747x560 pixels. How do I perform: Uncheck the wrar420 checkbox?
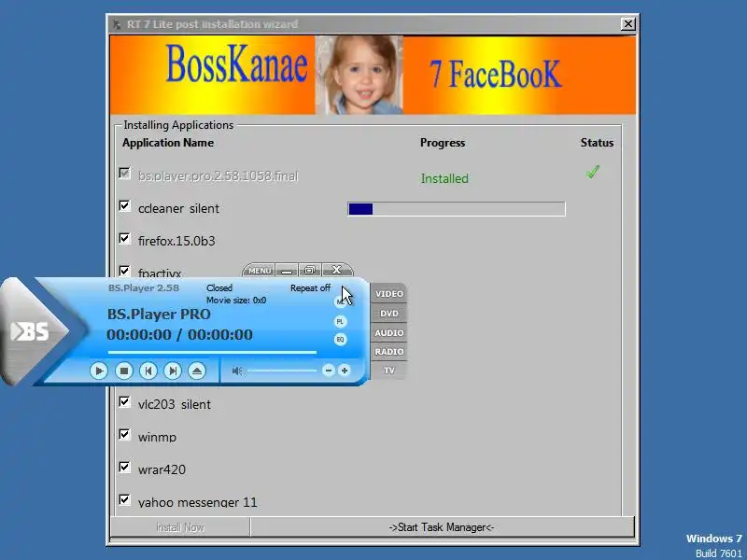(124, 468)
